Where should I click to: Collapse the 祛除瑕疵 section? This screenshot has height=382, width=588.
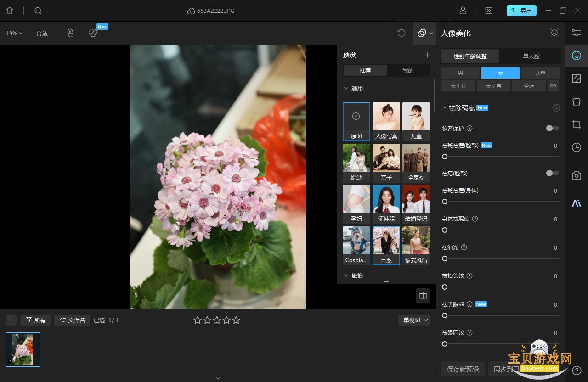(x=444, y=108)
